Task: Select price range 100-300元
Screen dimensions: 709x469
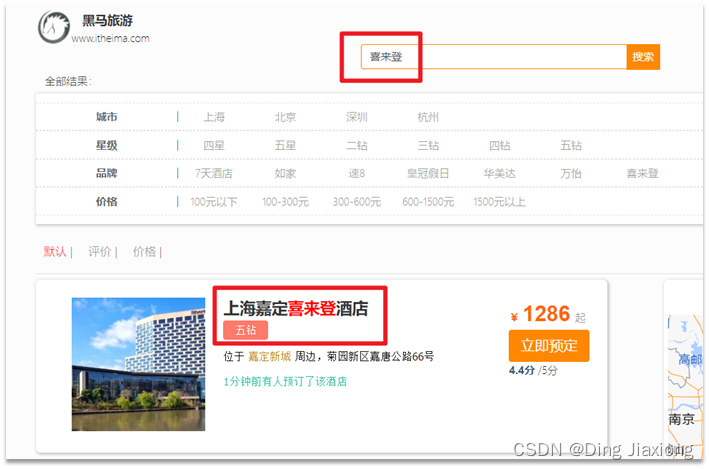Action: [x=285, y=202]
